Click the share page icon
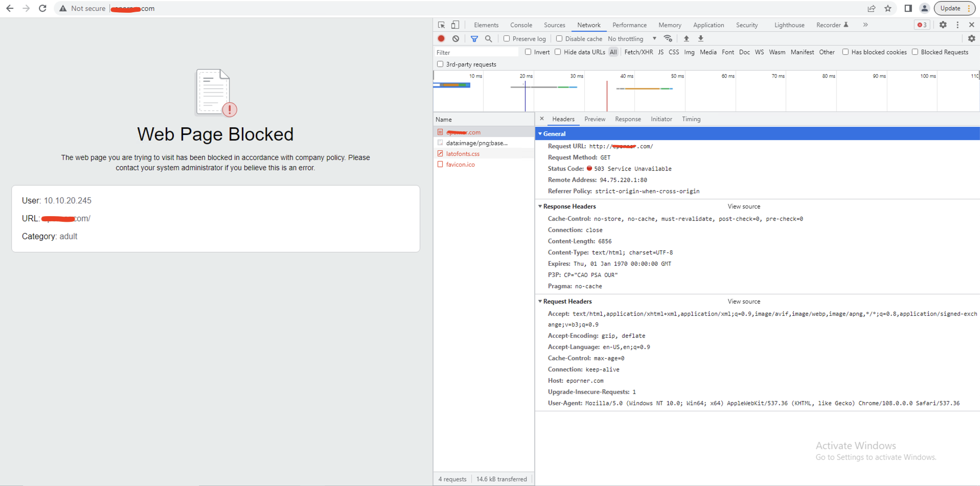Image resolution: width=980 pixels, height=486 pixels. (x=872, y=8)
